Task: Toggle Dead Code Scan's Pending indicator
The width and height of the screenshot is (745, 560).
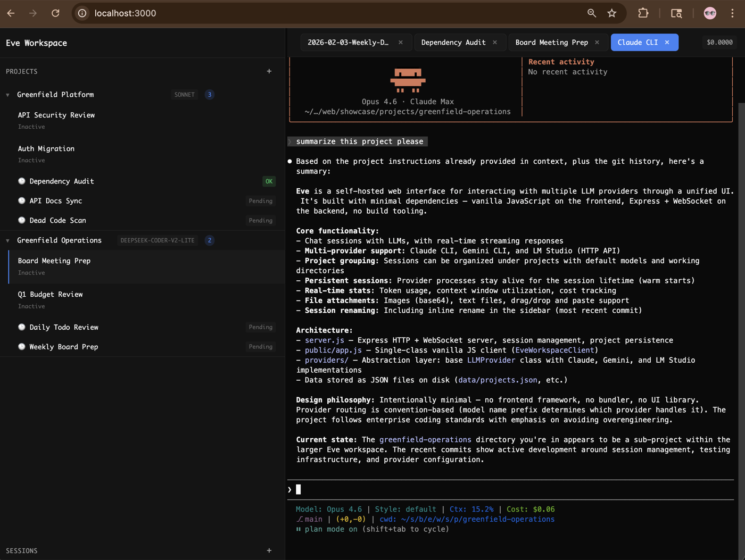Action: [x=260, y=220]
